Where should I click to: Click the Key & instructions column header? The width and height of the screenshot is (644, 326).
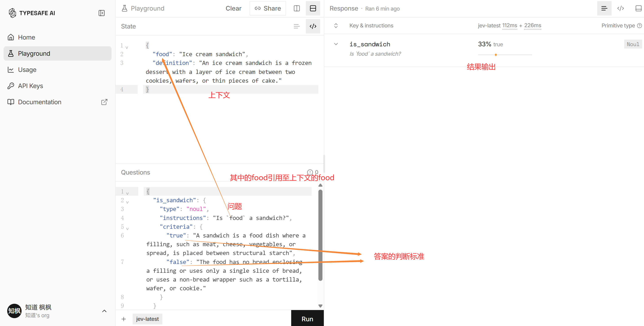click(x=371, y=26)
